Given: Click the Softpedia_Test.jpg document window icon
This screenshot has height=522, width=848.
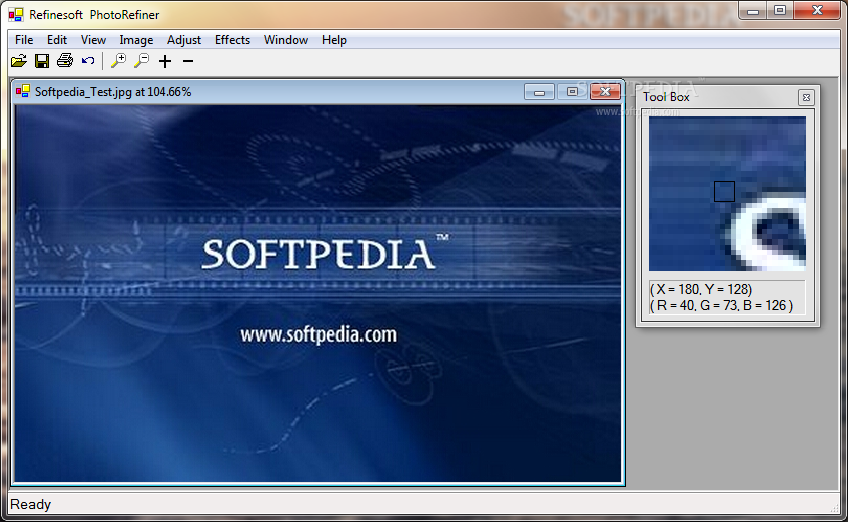Looking at the screenshot, I should click(23, 91).
